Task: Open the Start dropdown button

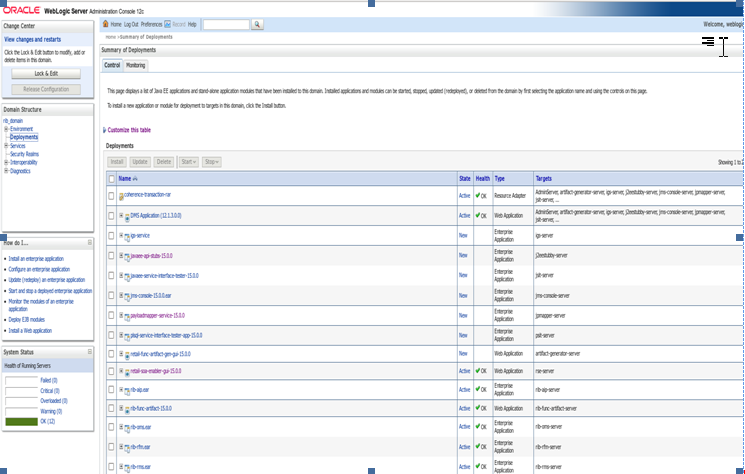Action: click(189, 162)
